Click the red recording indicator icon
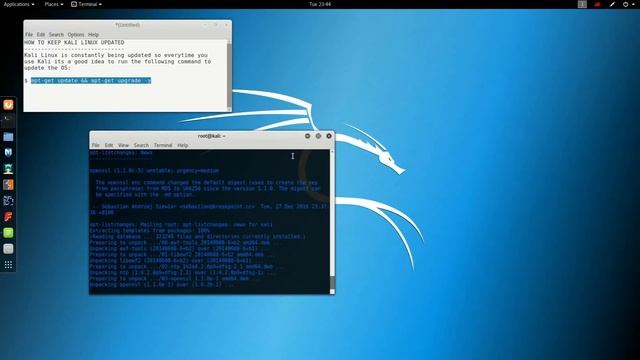Viewport: 640px width, 360px height. pyautogui.click(x=597, y=4)
